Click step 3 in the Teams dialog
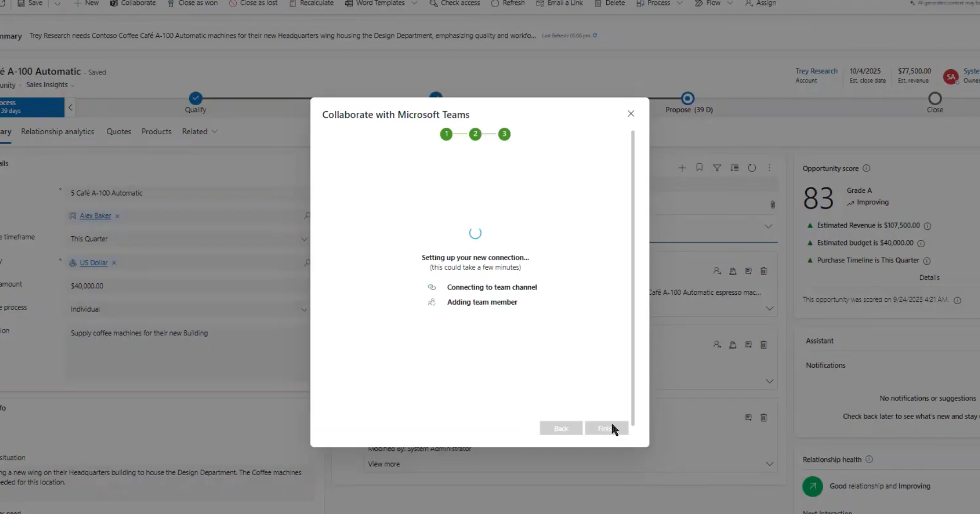Screen dimensions: 980x514 (x=504, y=134)
